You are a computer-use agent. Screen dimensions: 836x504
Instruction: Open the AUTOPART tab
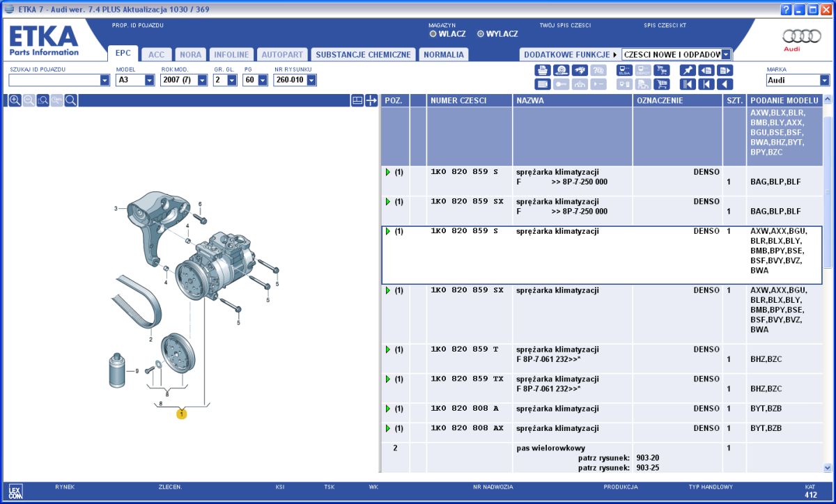point(282,54)
